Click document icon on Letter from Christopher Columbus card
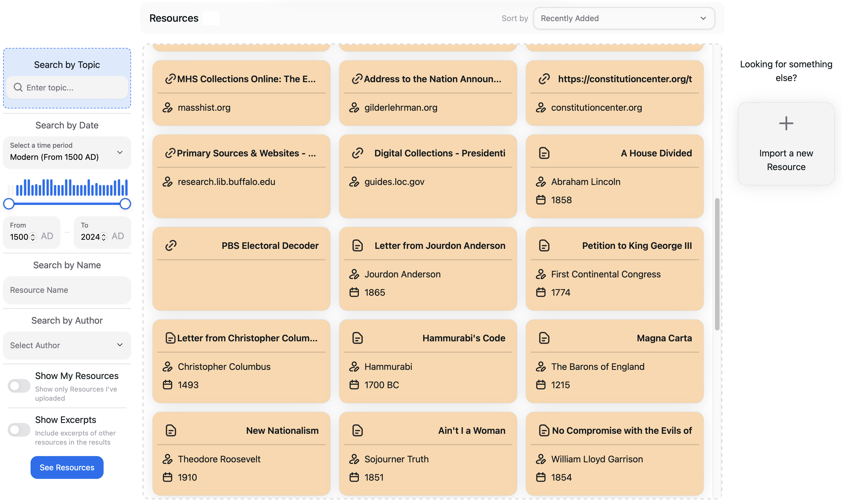The height and width of the screenshot is (504, 842). tap(170, 338)
